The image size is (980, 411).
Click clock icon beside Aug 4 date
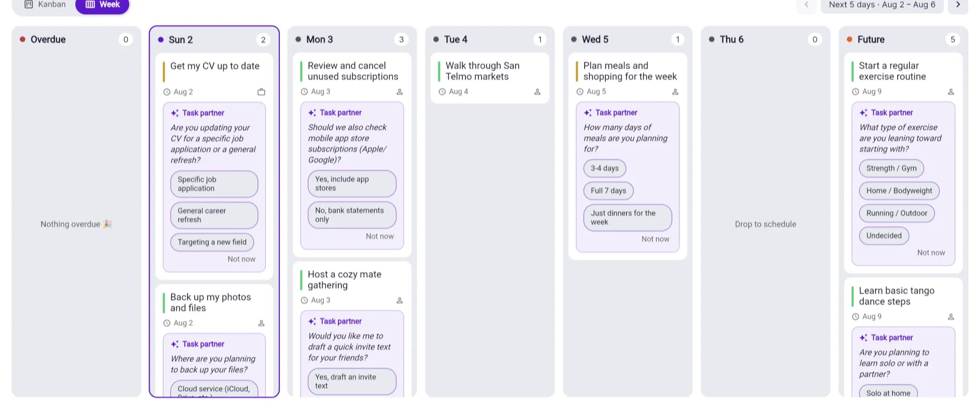442,92
